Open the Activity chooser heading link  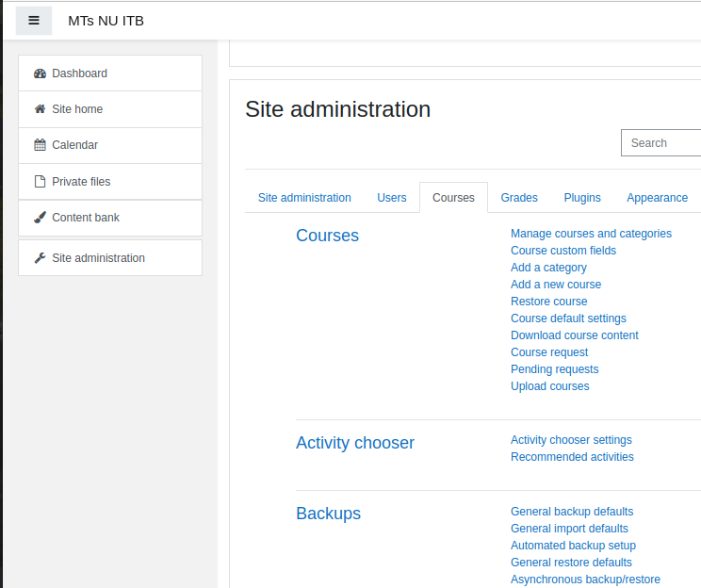pos(355,443)
